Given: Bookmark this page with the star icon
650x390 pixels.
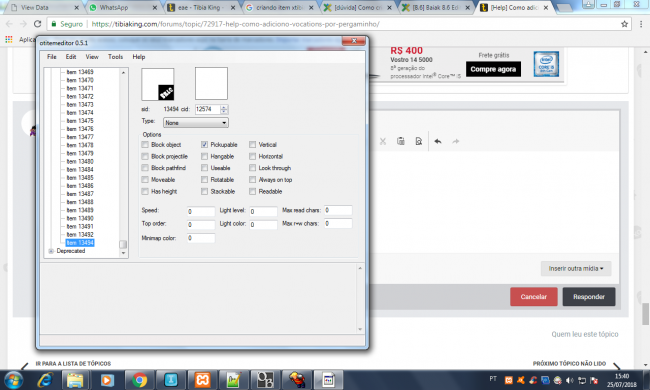Looking at the screenshot, I should (624, 24).
